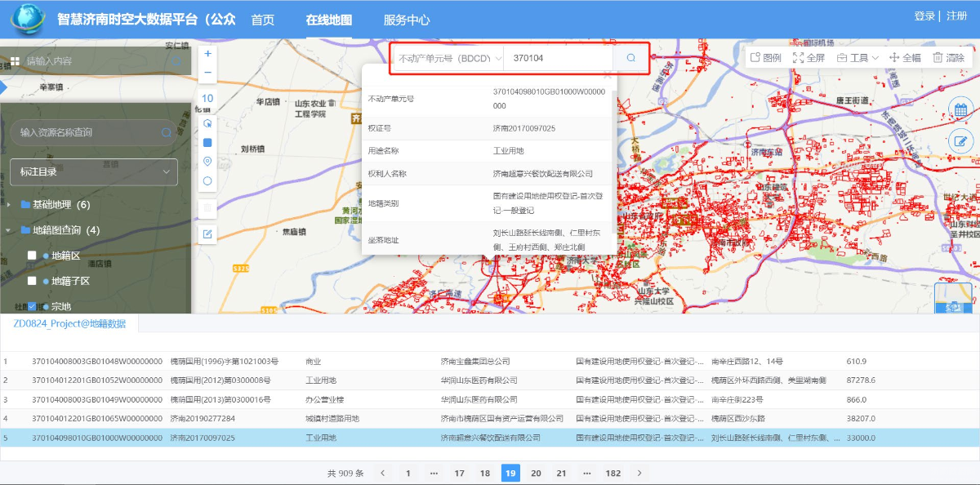
Task: Click the 全屏 fullscreen button
Action: 808,58
